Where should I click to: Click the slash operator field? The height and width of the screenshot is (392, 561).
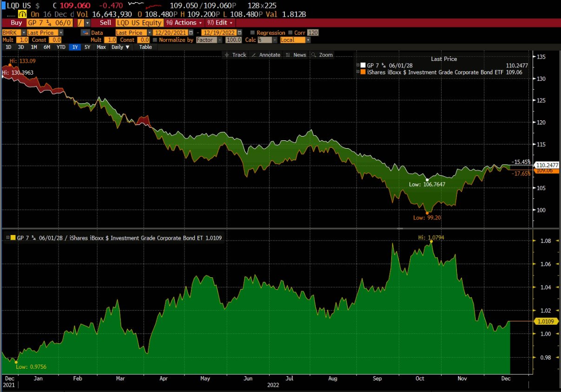pyautogui.click(x=80, y=22)
